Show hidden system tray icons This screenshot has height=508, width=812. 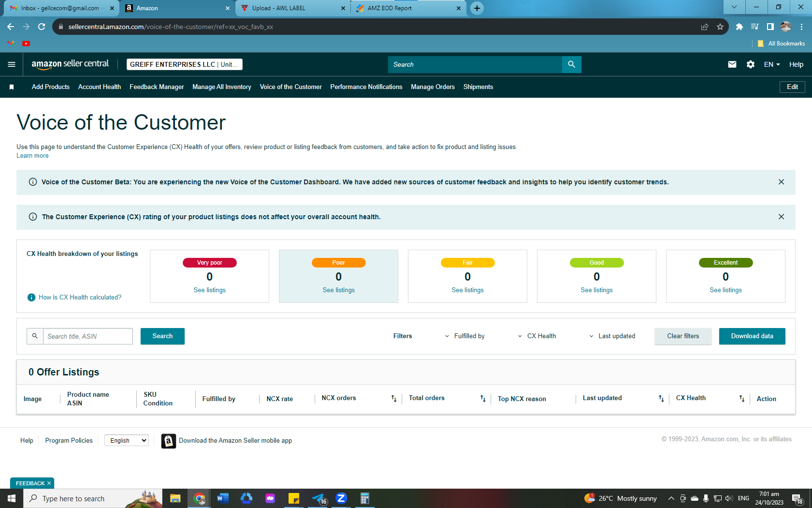click(x=671, y=498)
